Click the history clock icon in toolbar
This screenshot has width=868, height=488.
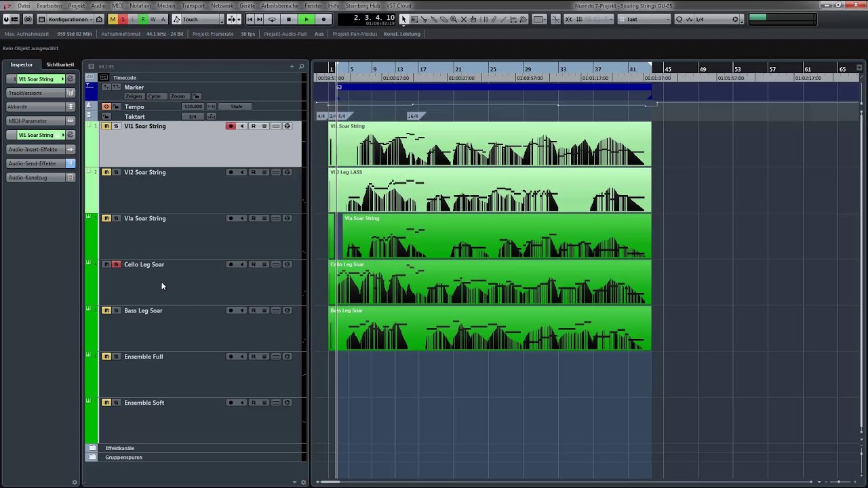pos(27,20)
